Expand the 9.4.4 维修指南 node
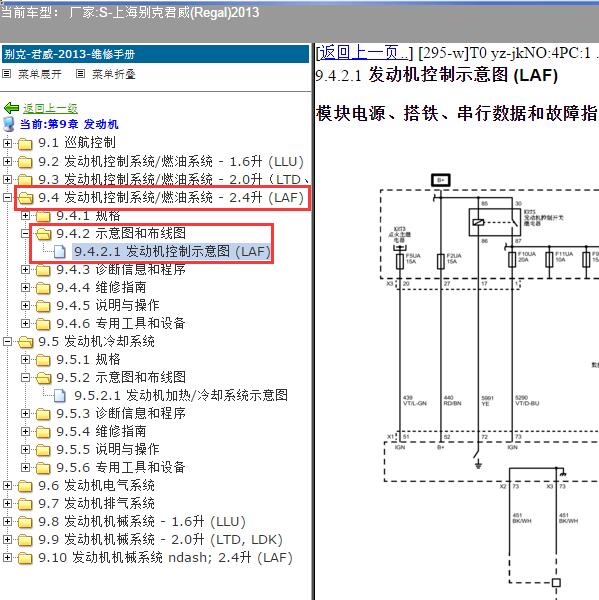 tap(25, 287)
